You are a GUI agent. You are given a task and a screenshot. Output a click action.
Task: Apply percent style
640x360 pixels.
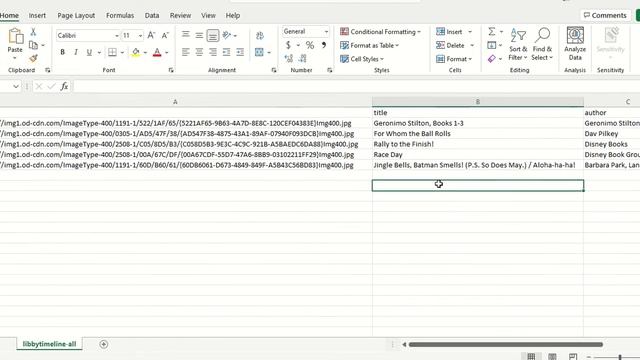(x=310, y=45)
